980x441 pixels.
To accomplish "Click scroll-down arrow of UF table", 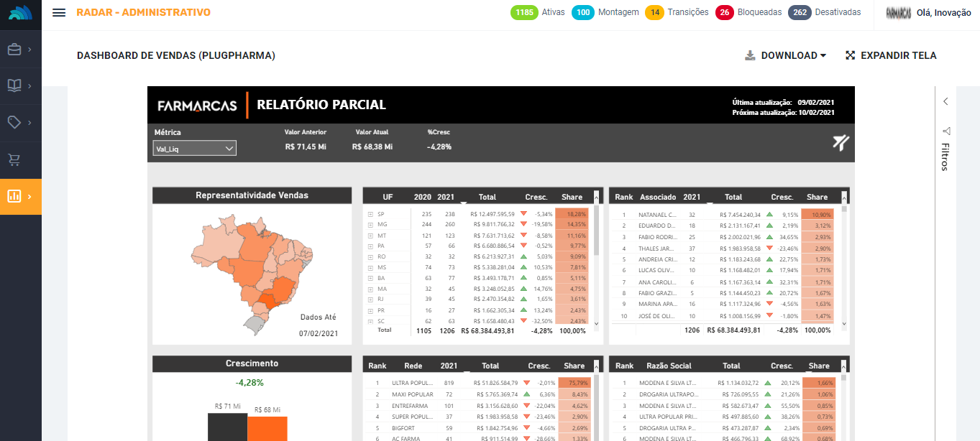I will [x=596, y=324].
